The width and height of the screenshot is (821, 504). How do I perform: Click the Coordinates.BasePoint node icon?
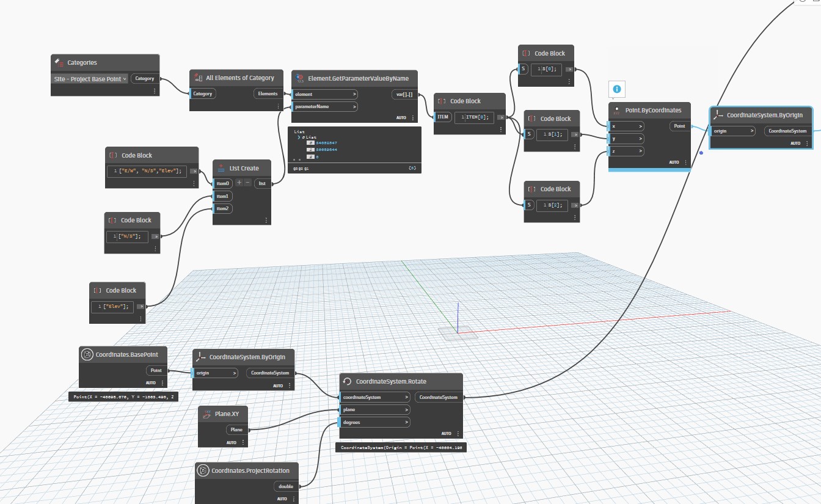tap(88, 354)
